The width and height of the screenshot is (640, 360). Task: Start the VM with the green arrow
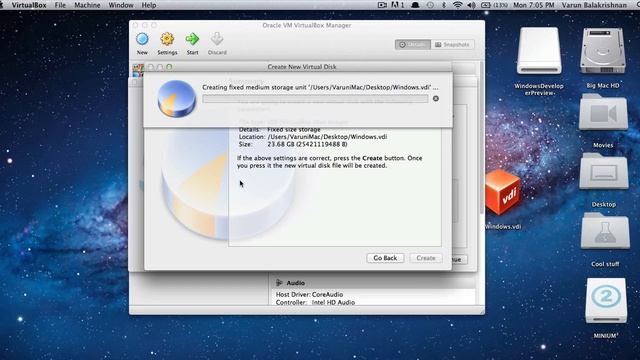click(192, 40)
